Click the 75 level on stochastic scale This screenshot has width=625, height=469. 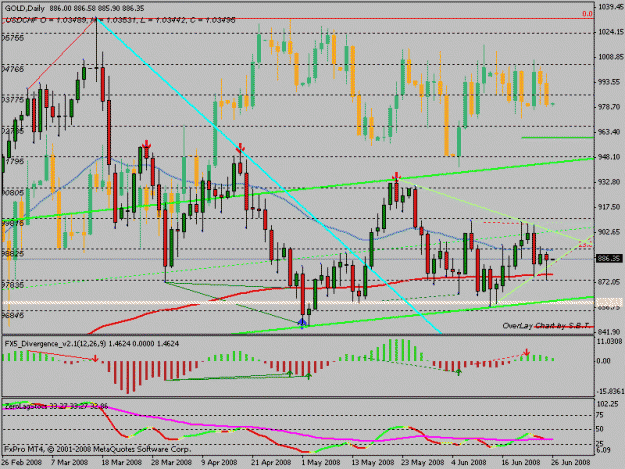(600, 415)
